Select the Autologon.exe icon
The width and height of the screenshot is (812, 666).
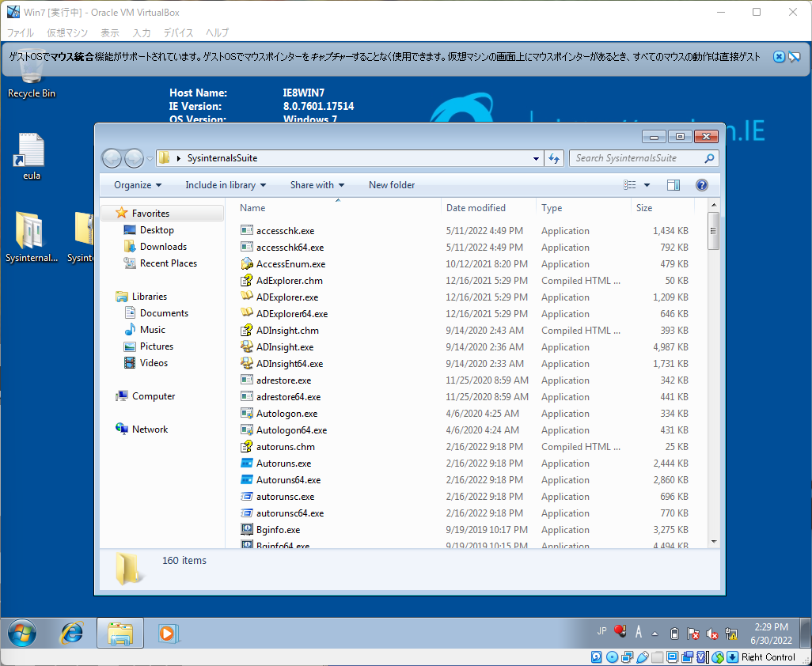[x=246, y=413]
